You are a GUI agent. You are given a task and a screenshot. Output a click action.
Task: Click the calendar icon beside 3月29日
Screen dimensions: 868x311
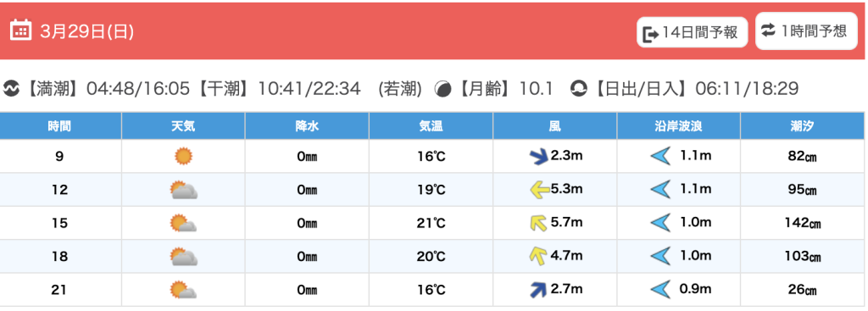click(x=20, y=31)
